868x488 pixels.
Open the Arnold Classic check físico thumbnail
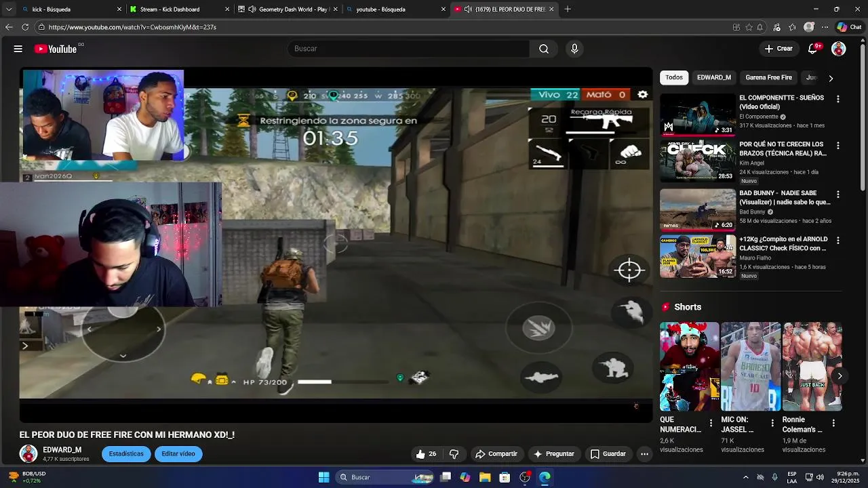click(x=698, y=256)
